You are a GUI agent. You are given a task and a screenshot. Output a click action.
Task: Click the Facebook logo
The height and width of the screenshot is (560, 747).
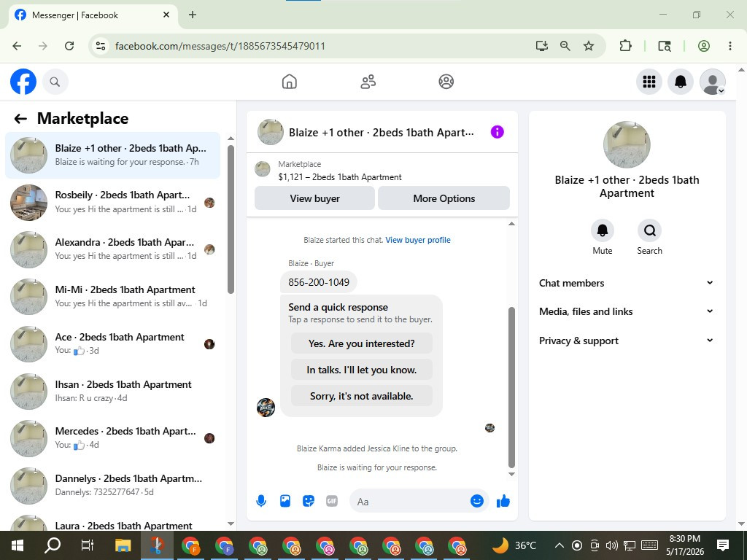23,82
